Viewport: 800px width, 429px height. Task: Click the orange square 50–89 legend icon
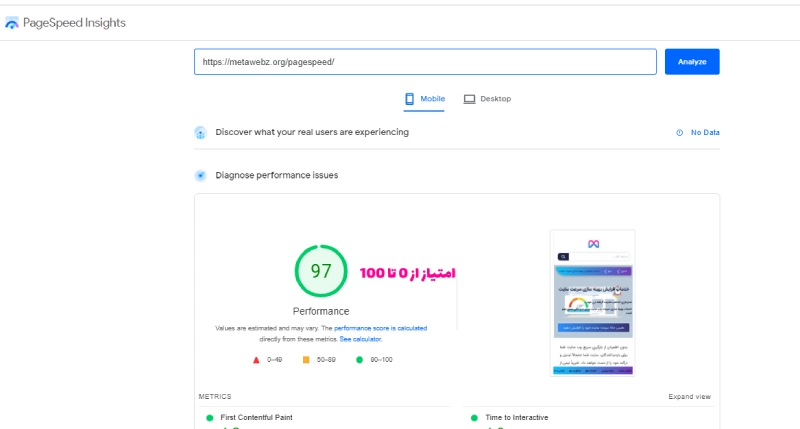tap(306, 360)
